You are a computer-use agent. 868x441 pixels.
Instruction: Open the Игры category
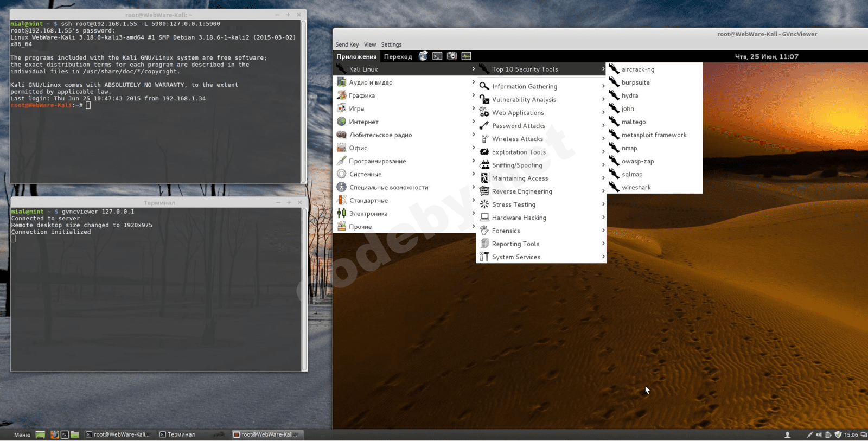pyautogui.click(x=405, y=108)
